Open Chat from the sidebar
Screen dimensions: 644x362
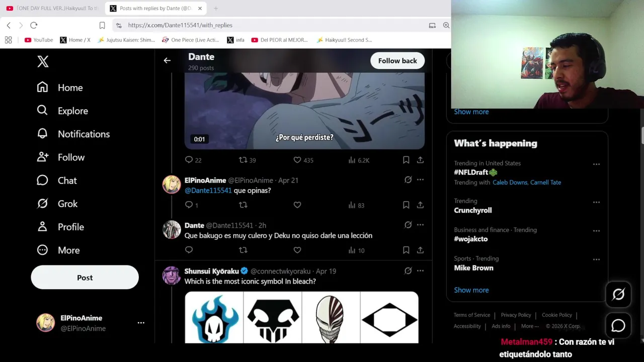click(57, 180)
